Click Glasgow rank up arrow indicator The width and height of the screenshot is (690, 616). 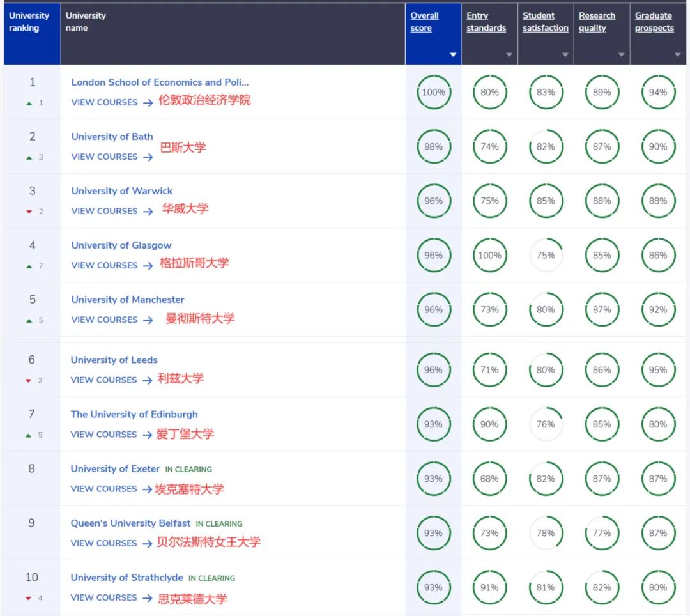pyautogui.click(x=29, y=266)
